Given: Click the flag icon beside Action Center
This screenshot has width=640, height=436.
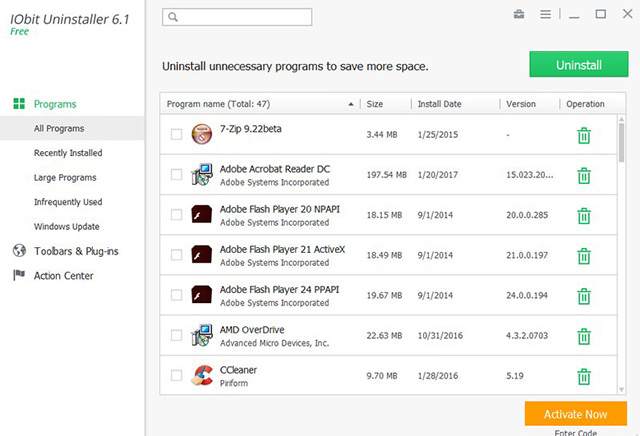Looking at the screenshot, I should coord(19,275).
